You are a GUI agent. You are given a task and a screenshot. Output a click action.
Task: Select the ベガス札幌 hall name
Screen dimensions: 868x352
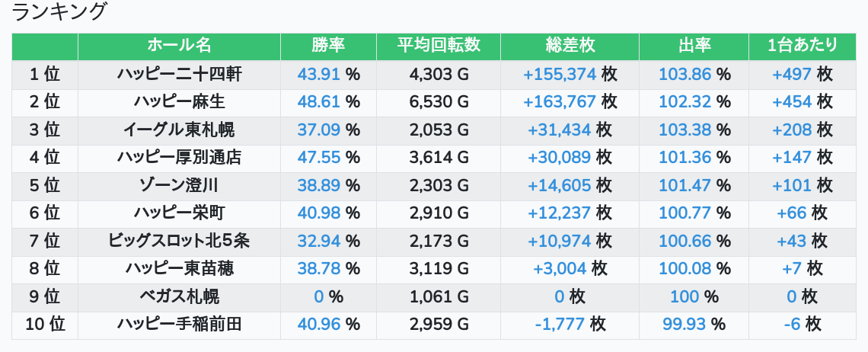point(179,296)
